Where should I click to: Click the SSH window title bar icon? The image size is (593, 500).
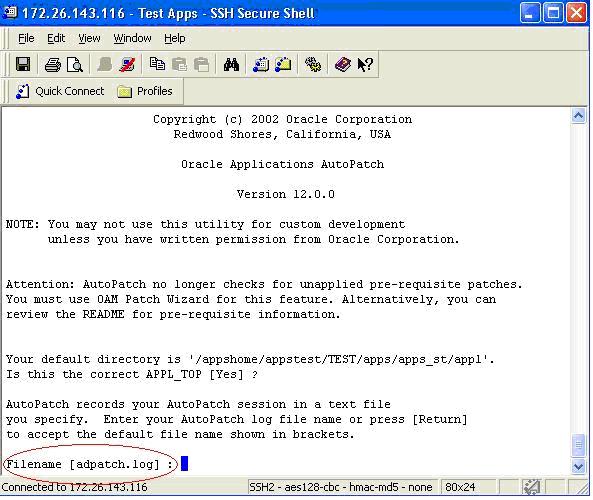pyautogui.click(x=10, y=12)
